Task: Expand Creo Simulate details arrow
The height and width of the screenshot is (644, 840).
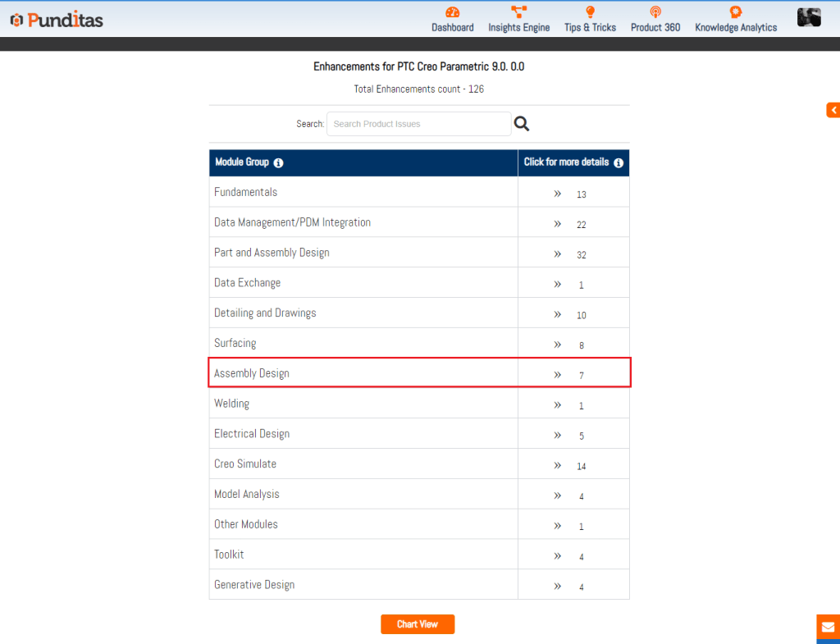Action: point(558,465)
